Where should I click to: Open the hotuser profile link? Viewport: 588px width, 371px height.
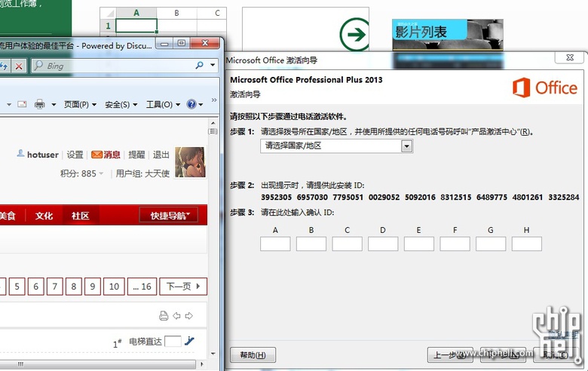(42, 155)
